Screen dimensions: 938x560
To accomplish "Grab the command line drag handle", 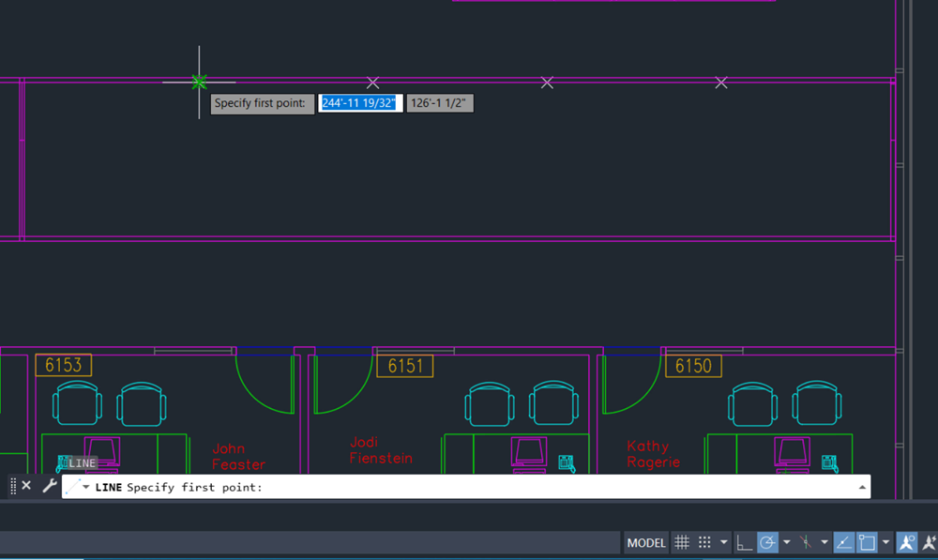I will (13, 486).
